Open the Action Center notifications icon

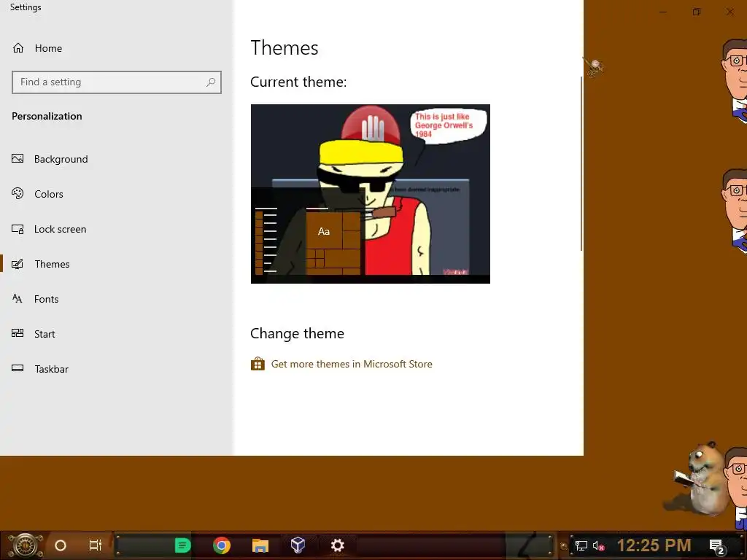point(717,546)
